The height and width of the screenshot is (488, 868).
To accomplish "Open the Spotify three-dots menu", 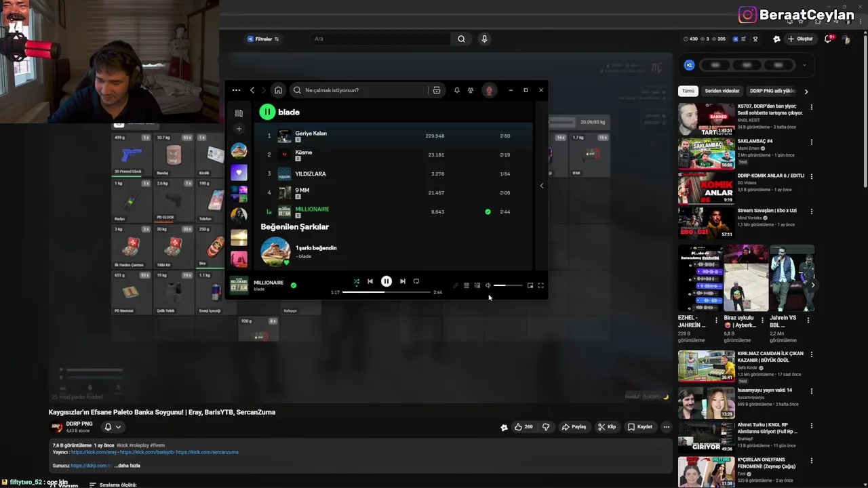I will [236, 90].
